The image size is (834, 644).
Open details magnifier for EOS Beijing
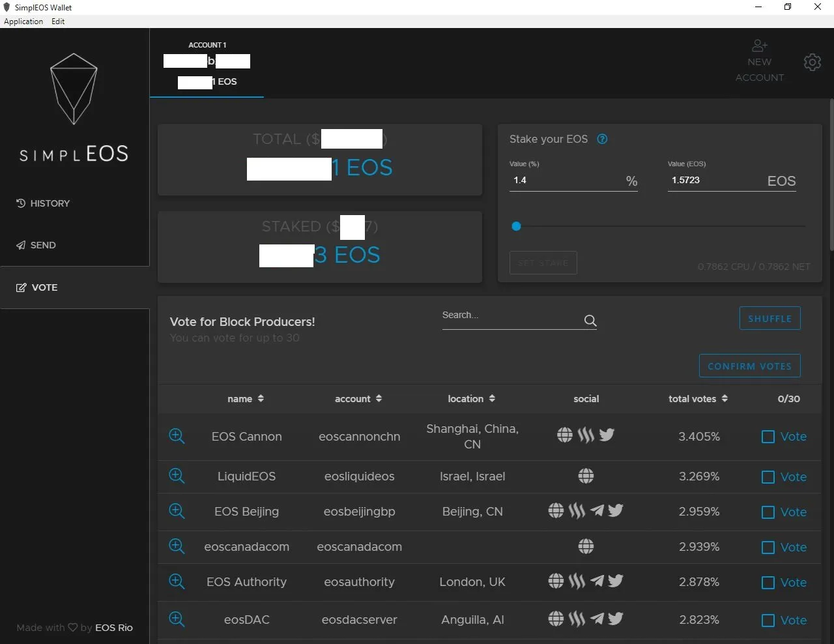177,511
